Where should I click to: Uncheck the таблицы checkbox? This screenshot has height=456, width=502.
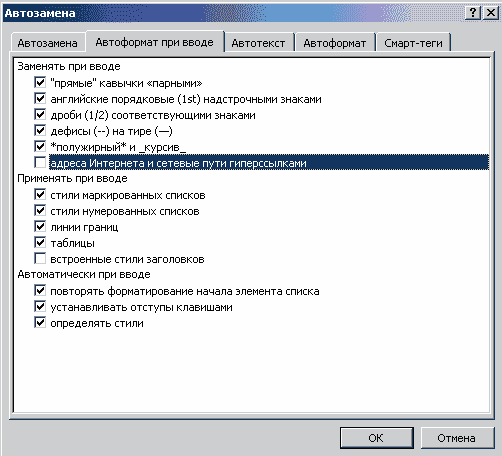[x=40, y=242]
